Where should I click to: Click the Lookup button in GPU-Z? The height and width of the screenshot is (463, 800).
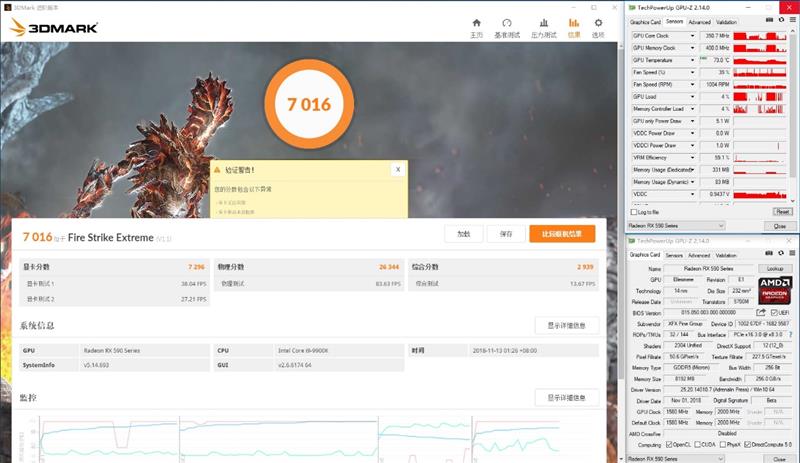click(774, 269)
